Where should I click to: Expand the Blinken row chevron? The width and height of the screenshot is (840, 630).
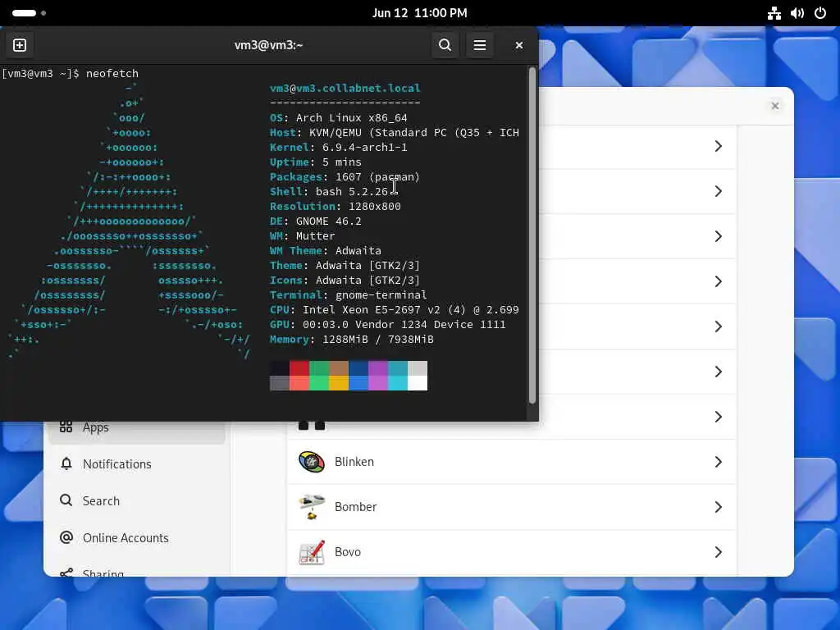[x=719, y=462]
